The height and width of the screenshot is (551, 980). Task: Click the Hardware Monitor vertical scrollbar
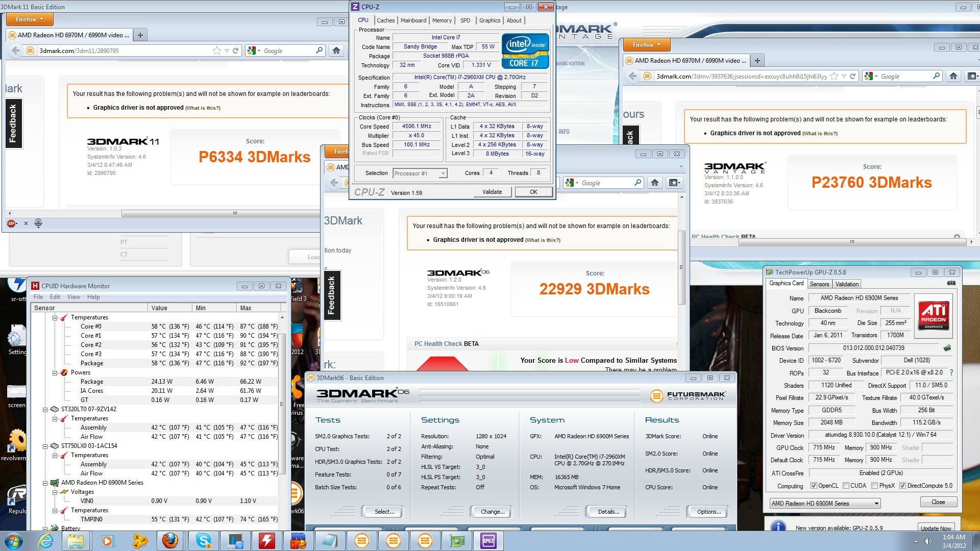point(282,403)
